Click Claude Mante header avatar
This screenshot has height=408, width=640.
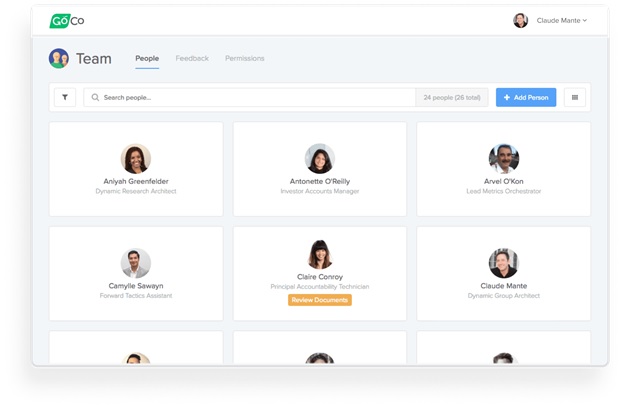click(x=520, y=20)
